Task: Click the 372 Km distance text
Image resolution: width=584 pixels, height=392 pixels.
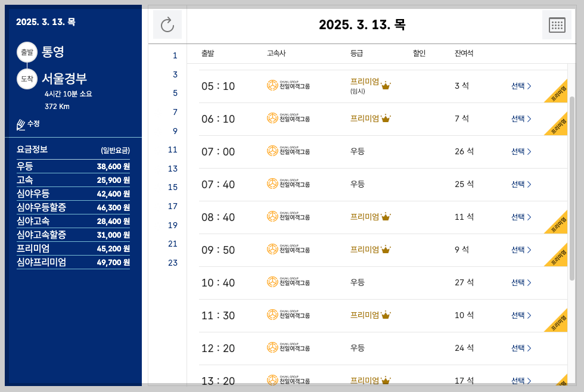Action: 57,107
